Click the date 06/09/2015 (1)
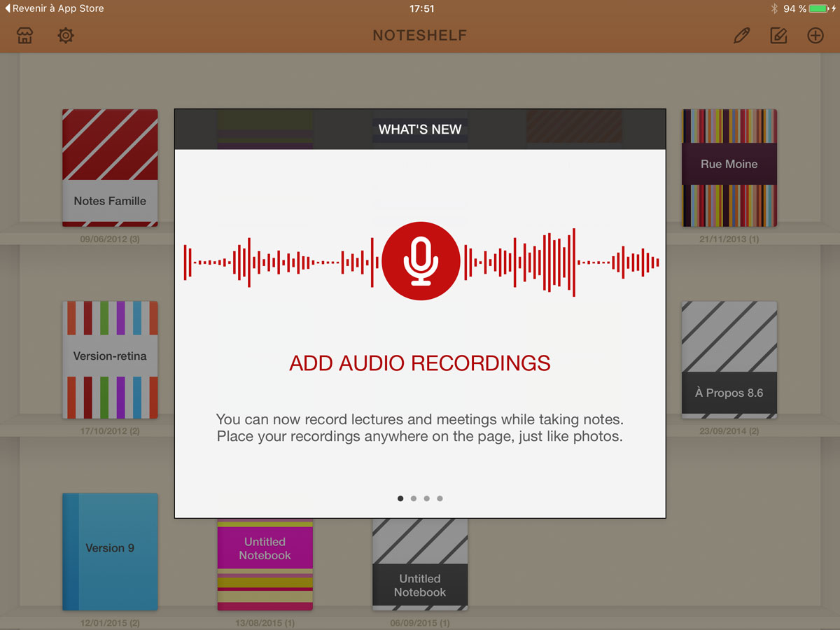 [x=420, y=623]
